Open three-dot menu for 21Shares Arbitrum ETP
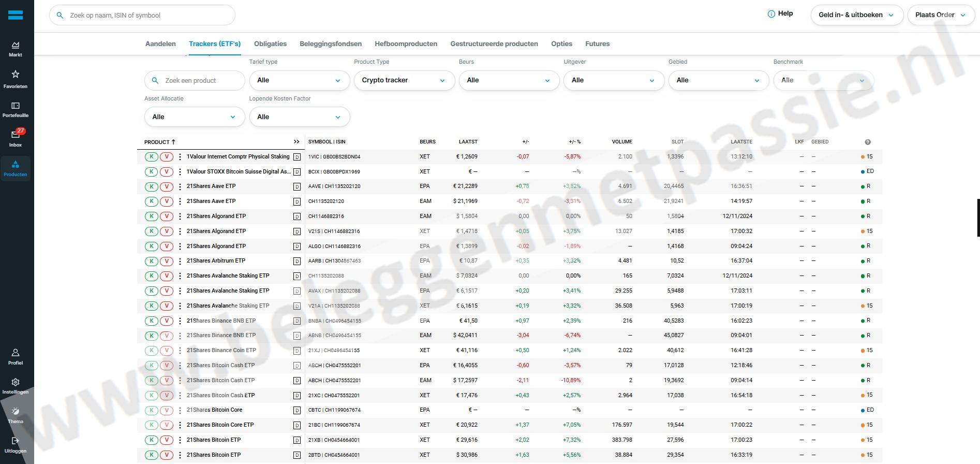 click(x=180, y=261)
